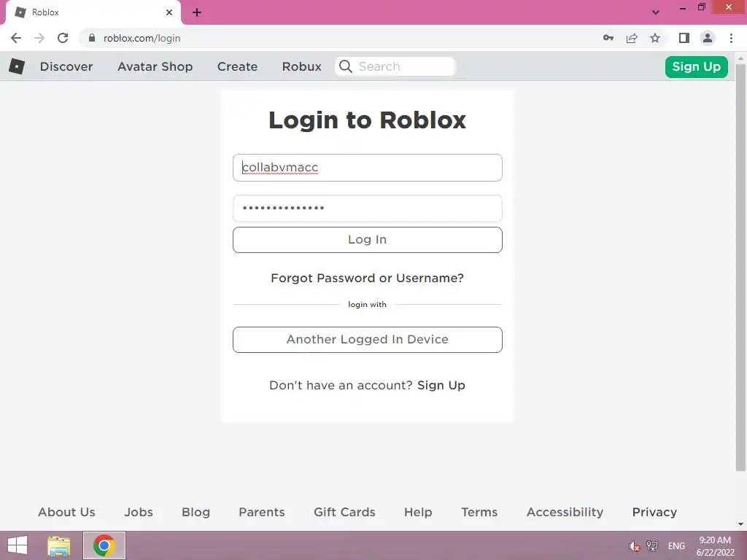The height and width of the screenshot is (560, 747).
Task: Click the Roblox logo in navbar
Action: click(17, 66)
